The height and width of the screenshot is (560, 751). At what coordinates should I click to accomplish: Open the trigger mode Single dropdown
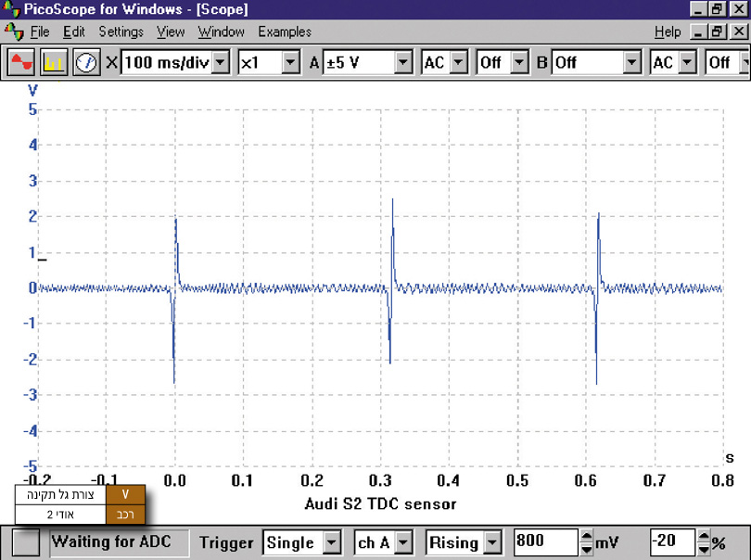pos(331,542)
